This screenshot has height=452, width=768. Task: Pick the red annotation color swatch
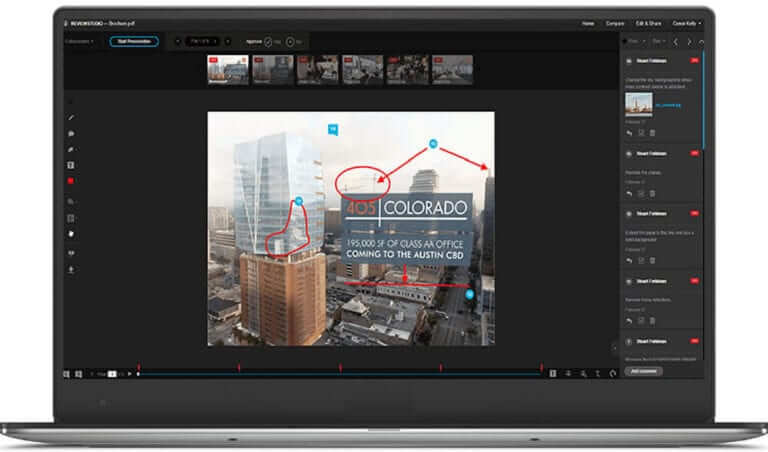(71, 181)
